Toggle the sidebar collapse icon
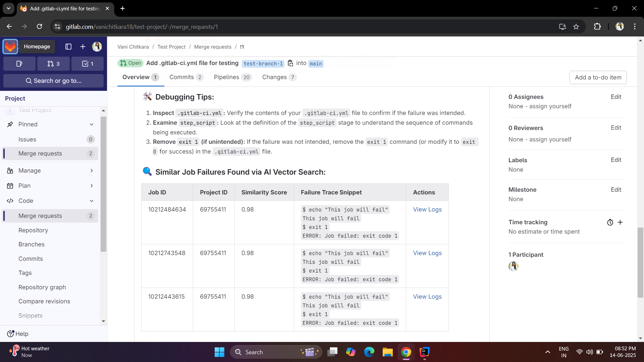Viewport: 644px width, 362px height. pos(68,47)
